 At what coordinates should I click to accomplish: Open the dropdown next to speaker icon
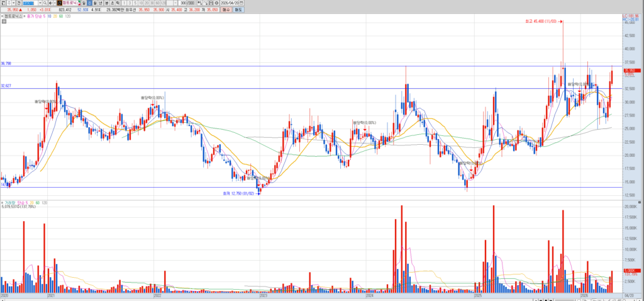(55, 3)
